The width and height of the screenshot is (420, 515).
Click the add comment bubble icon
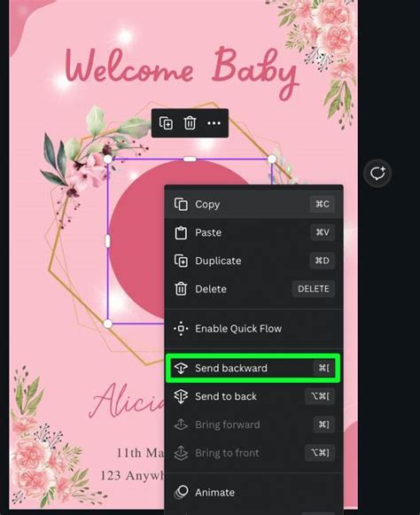(x=377, y=173)
